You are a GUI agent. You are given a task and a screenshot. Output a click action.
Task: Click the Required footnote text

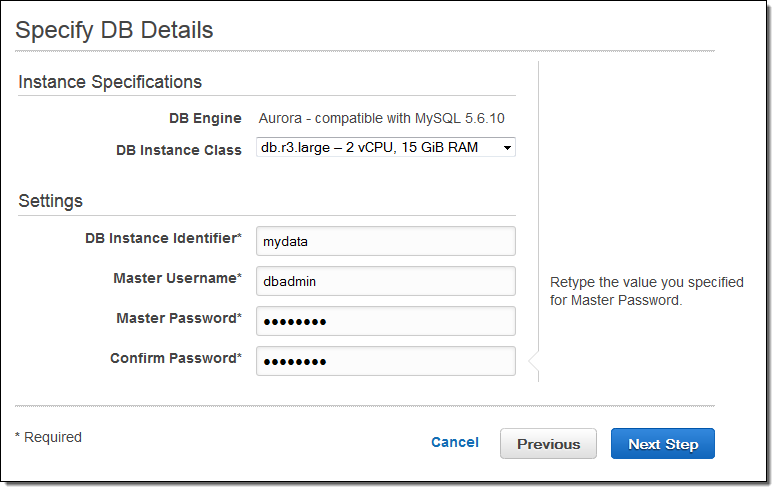coord(48,437)
